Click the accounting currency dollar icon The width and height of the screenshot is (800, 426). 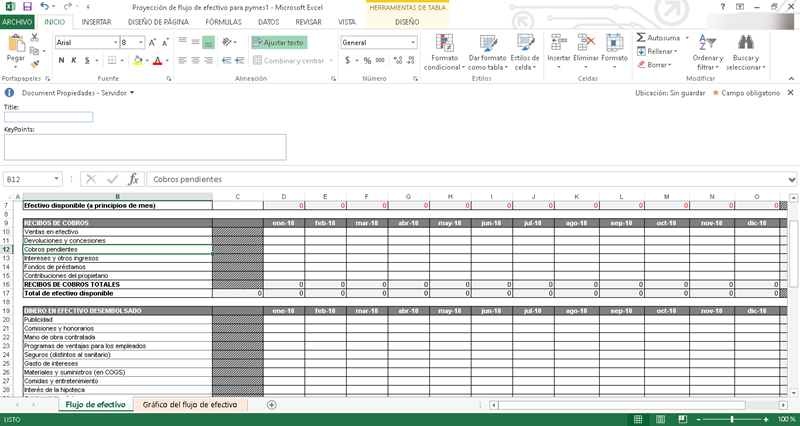coord(347,61)
